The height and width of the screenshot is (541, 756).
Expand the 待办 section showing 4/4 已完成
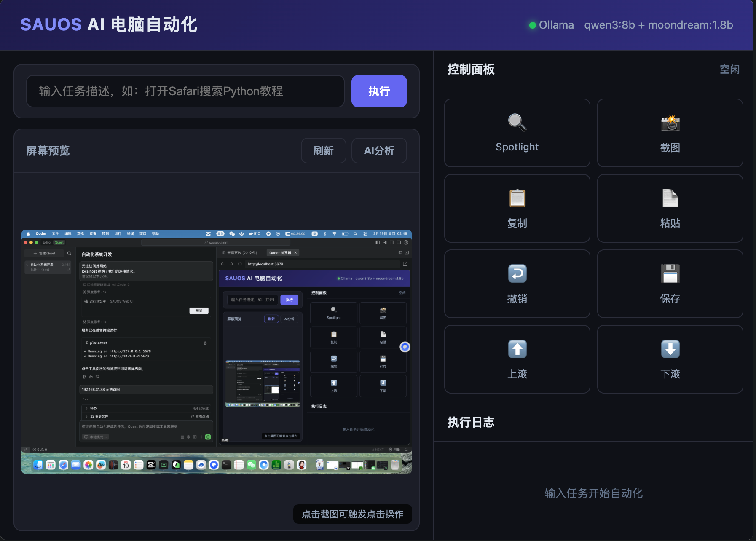[93, 408]
